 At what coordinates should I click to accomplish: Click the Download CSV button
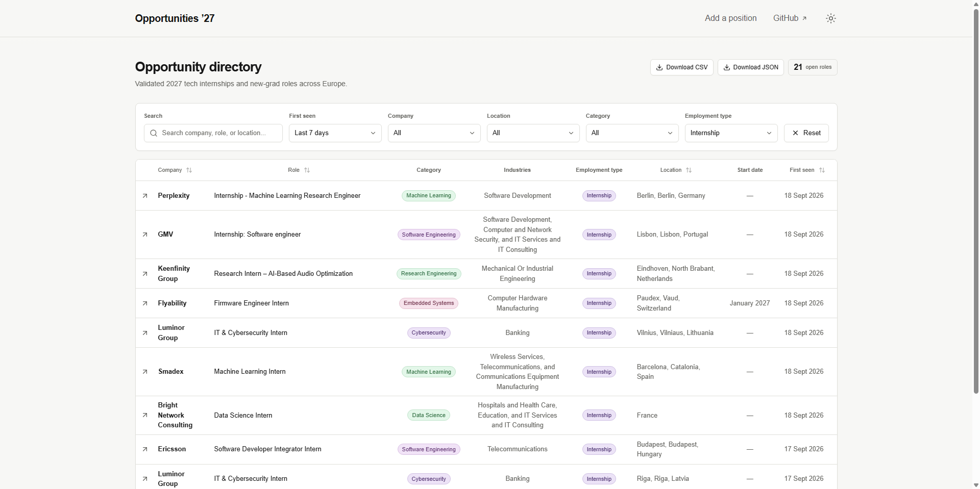pyautogui.click(x=681, y=67)
